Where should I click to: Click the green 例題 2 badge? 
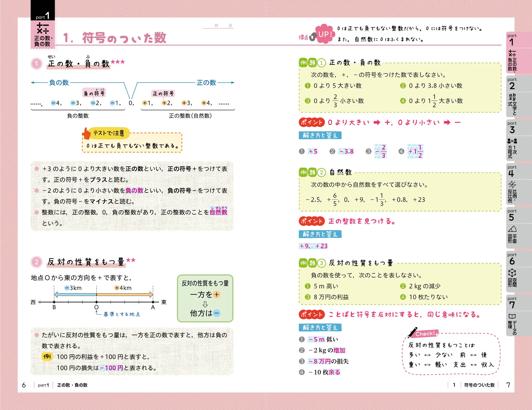pyautogui.click(x=312, y=173)
